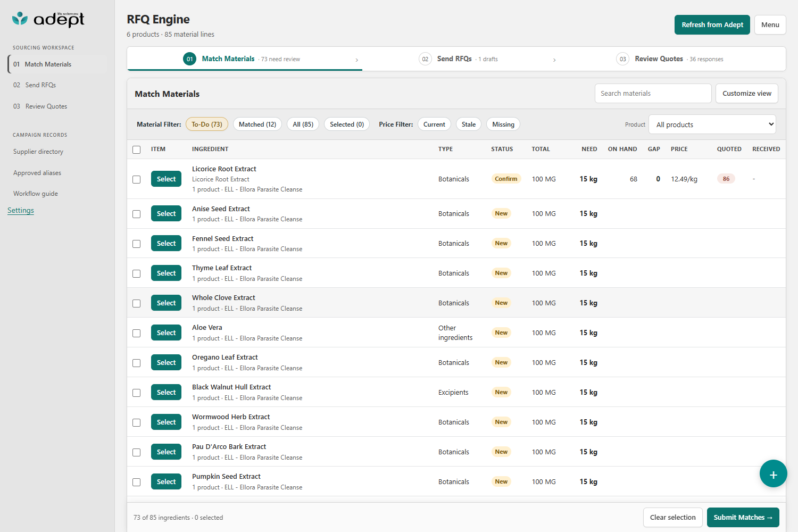Screen dimensions: 798x532
Task: Click chevron arrow after Match Materials step
Action: point(356,60)
